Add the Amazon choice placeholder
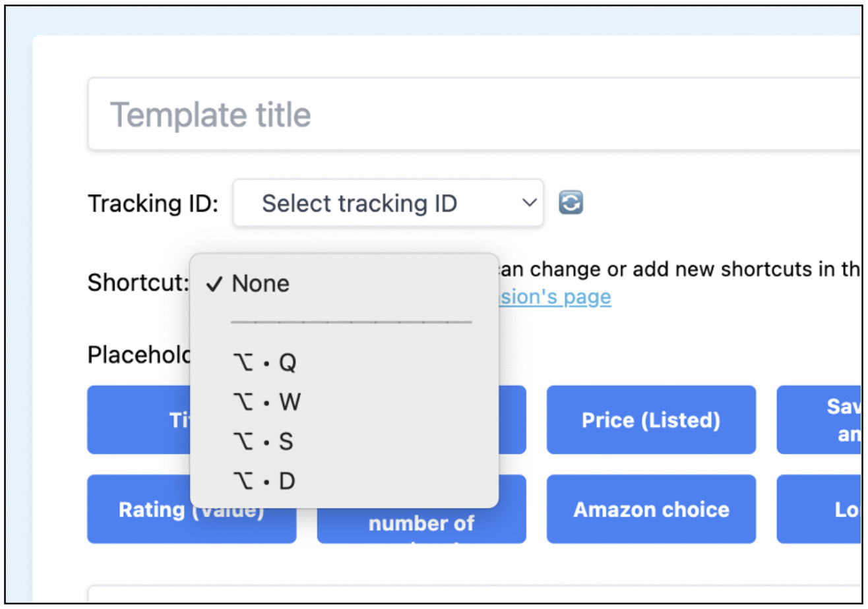The height and width of the screenshot is (609, 868). pos(650,509)
